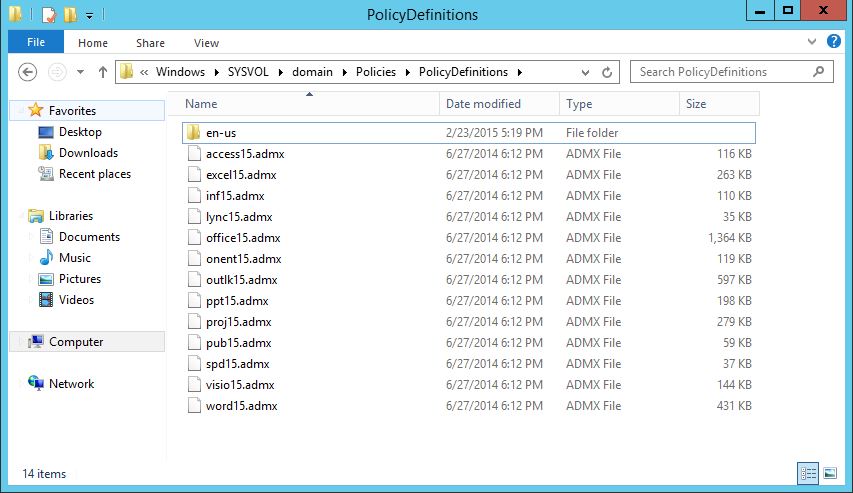Go back with the Back arrow
The height and width of the screenshot is (493, 853).
tap(28, 72)
